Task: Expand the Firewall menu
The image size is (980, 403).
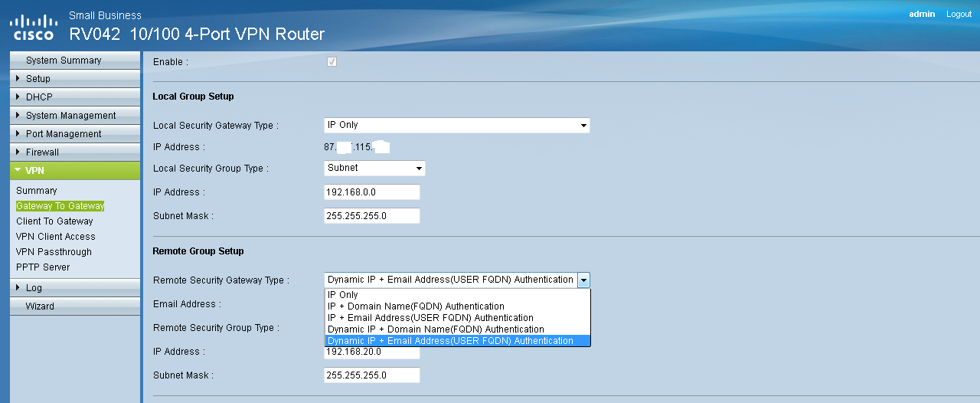Action: point(75,152)
